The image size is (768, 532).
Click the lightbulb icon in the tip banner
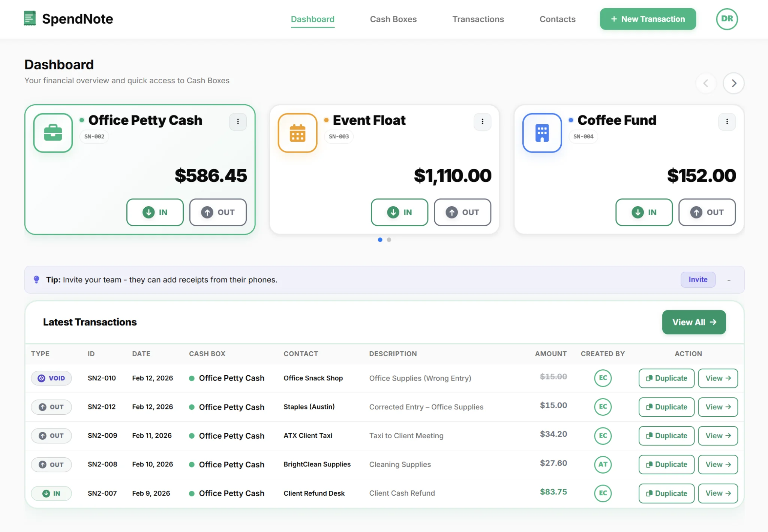tap(37, 279)
